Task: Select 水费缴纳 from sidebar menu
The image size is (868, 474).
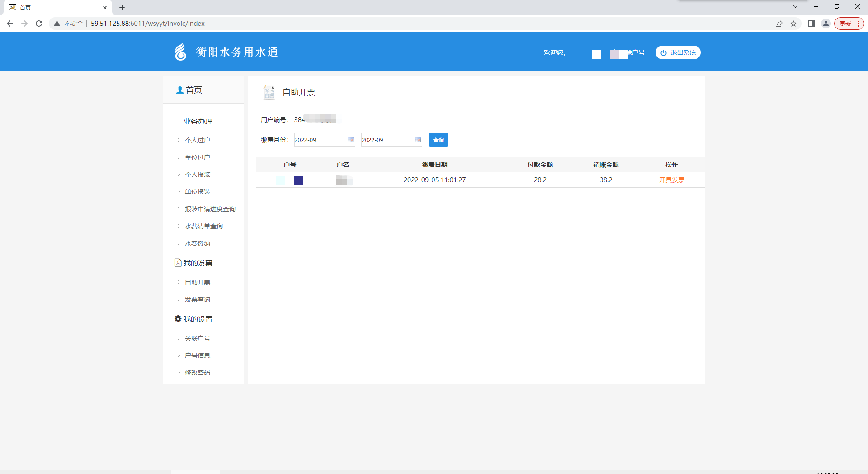Action: 197,243
